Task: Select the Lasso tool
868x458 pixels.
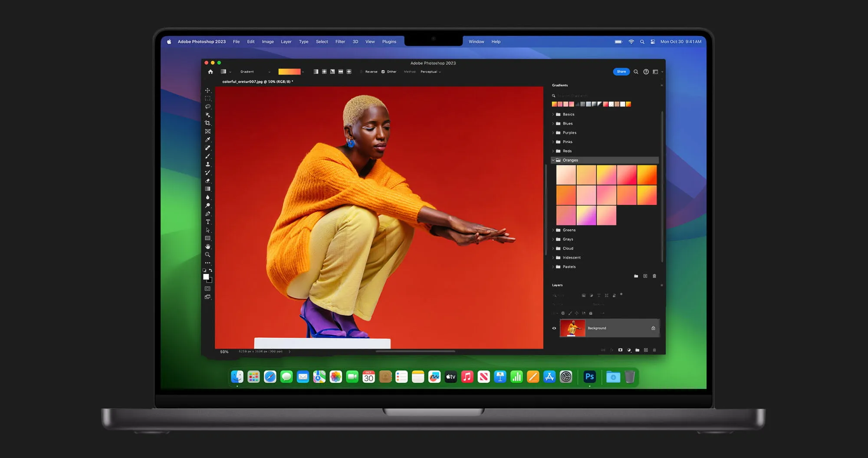Action: click(x=208, y=106)
